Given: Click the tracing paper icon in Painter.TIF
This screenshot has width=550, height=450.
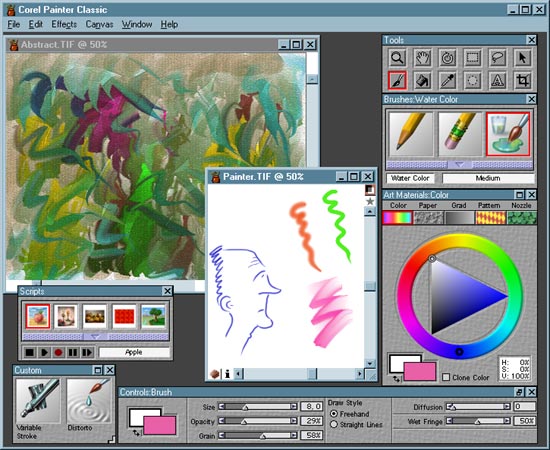Looking at the screenshot, I should pos(370,189).
